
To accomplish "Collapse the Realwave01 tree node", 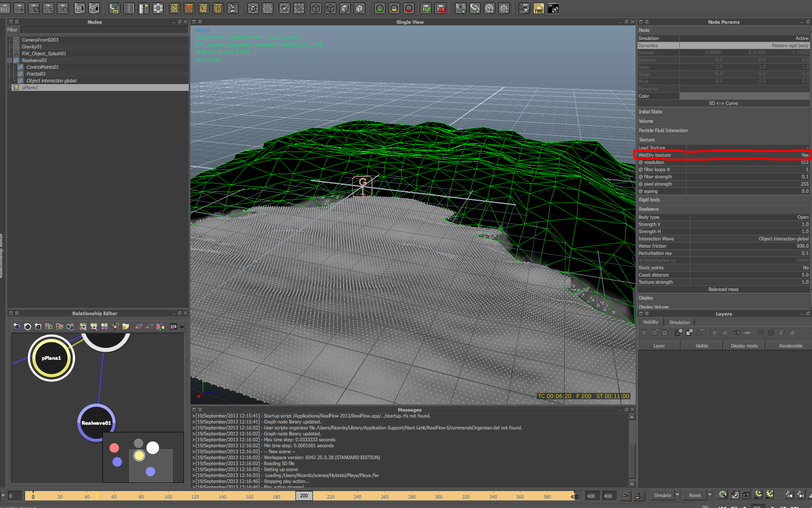I will click(x=9, y=60).
